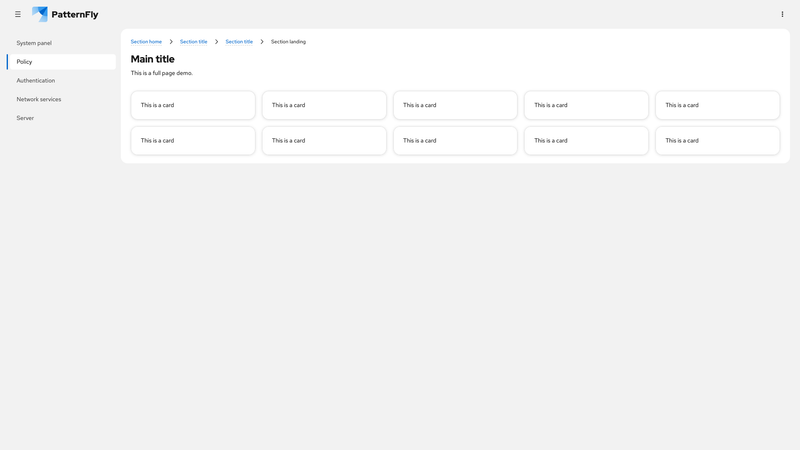Select the middle card in the bottom row
The height and width of the screenshot is (450, 800).
[455, 140]
